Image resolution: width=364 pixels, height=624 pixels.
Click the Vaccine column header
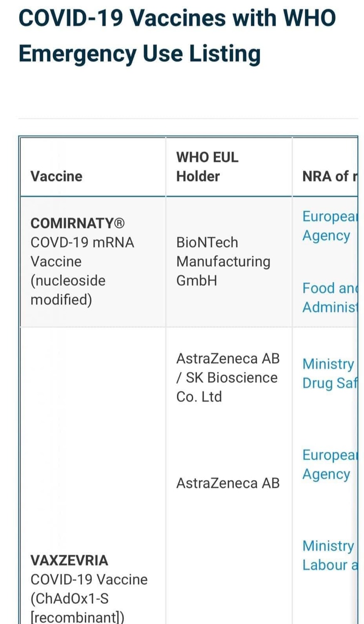point(57,176)
